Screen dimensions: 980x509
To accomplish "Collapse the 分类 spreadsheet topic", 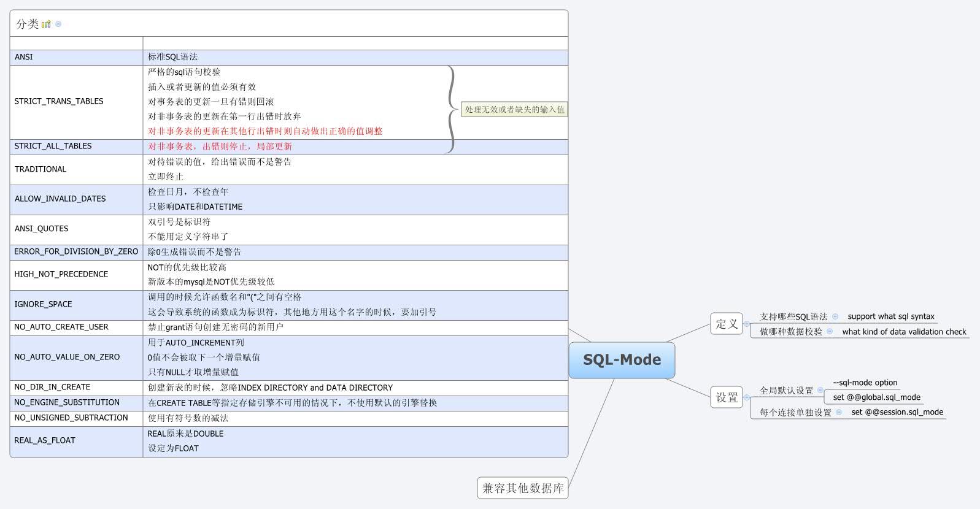I will [x=58, y=24].
